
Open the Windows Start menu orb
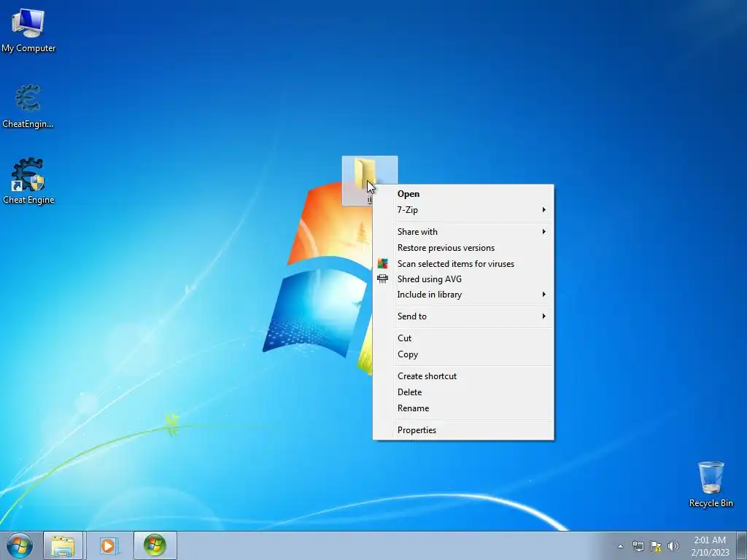[20, 545]
